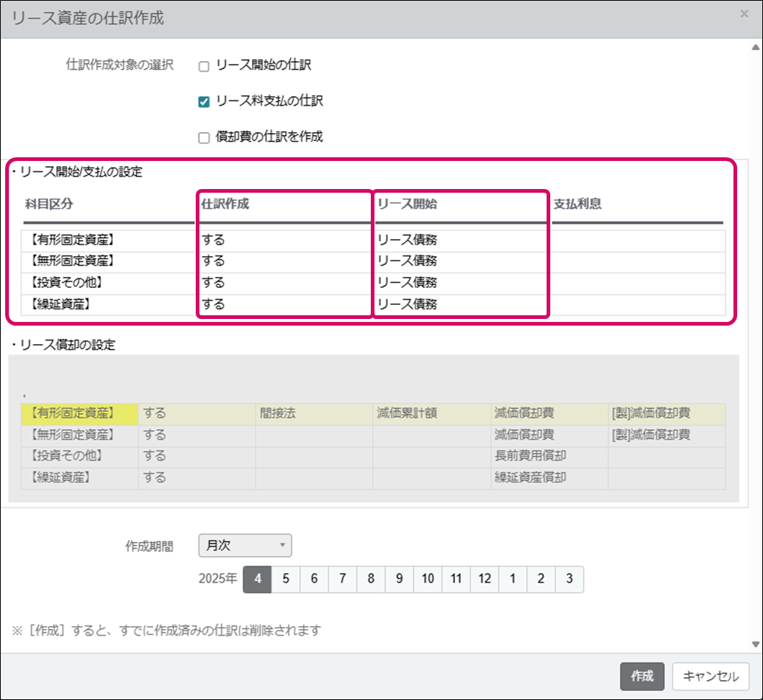Click リース開始 cell for 無形固定資産 row
Image resolution: width=763 pixels, height=700 pixels.
click(x=460, y=261)
